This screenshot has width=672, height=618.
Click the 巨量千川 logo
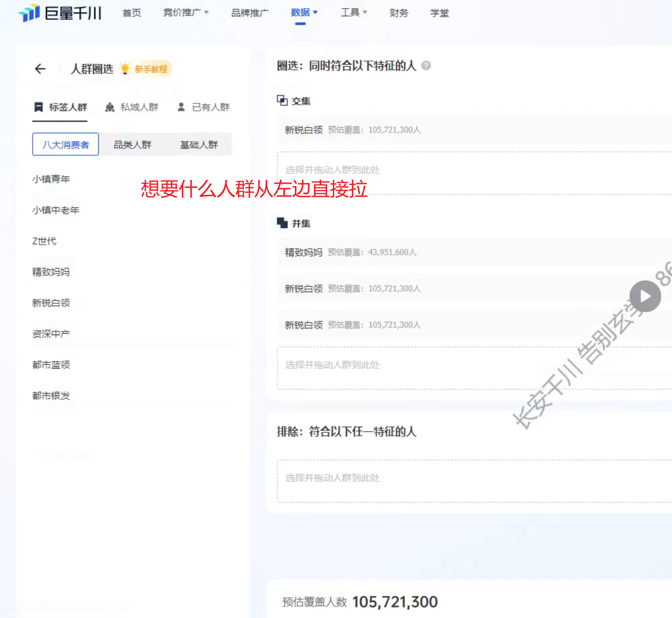60,13
